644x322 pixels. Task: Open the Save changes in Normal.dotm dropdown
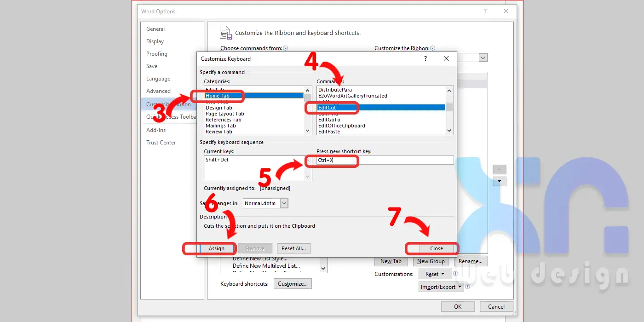(x=284, y=203)
